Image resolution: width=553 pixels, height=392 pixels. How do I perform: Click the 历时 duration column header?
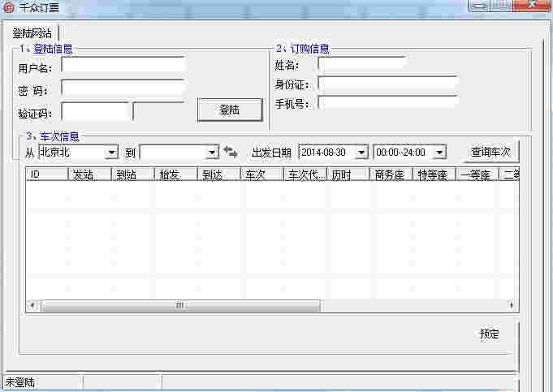click(x=348, y=174)
